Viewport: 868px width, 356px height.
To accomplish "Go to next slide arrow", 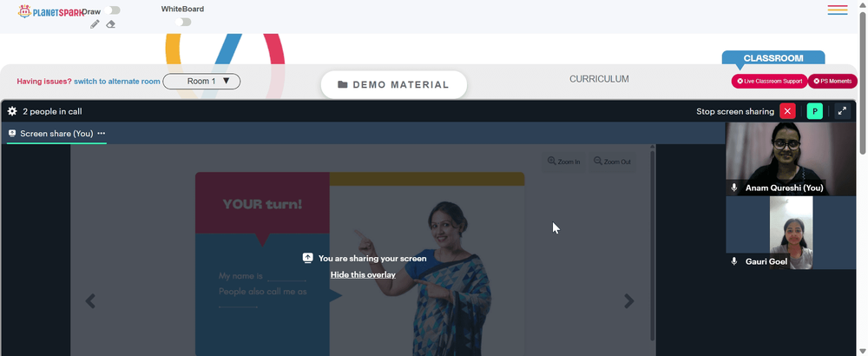I will (x=629, y=300).
